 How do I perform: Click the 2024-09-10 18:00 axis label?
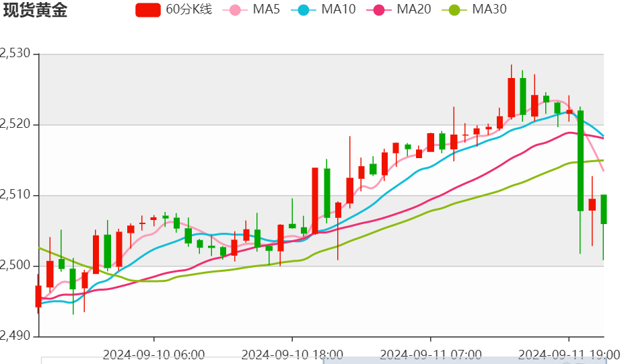(x=293, y=355)
